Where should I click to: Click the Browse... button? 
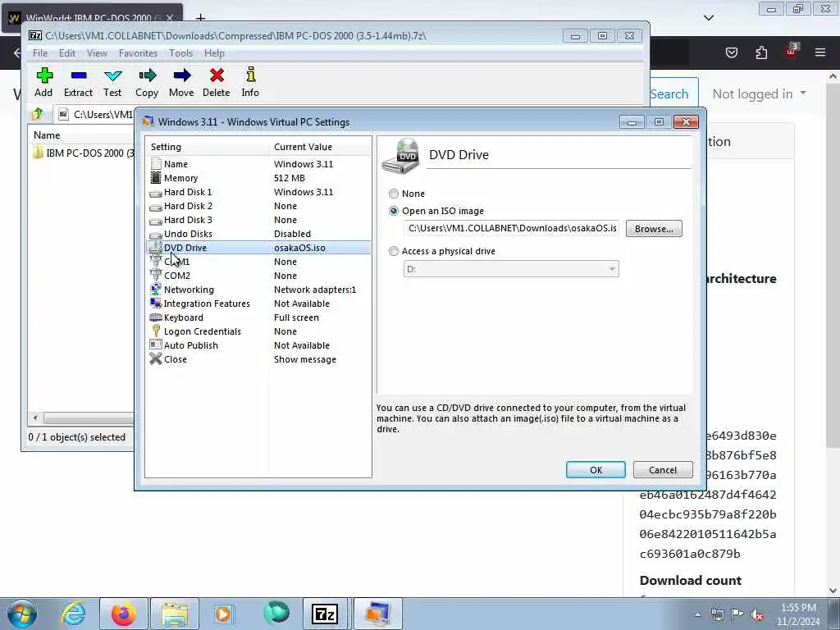654,229
